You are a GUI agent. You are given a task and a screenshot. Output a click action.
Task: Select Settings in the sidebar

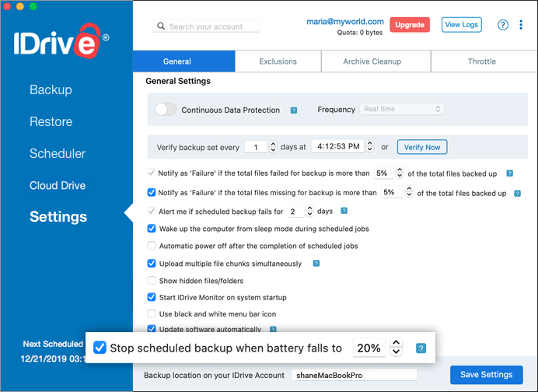[x=58, y=216]
